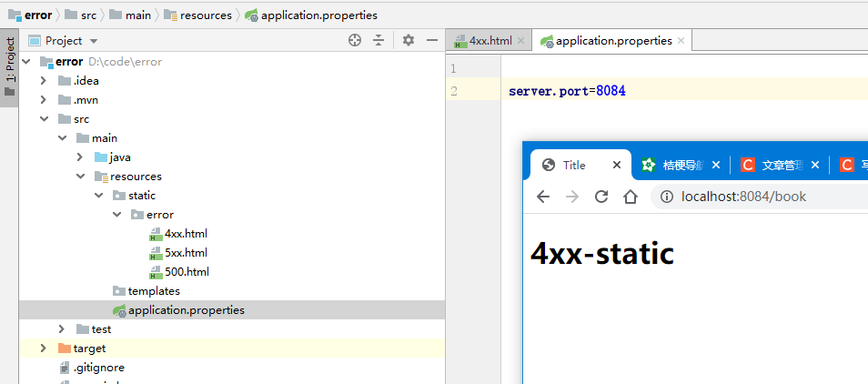Reload the page in browser
The height and width of the screenshot is (384, 868).
coord(601,197)
